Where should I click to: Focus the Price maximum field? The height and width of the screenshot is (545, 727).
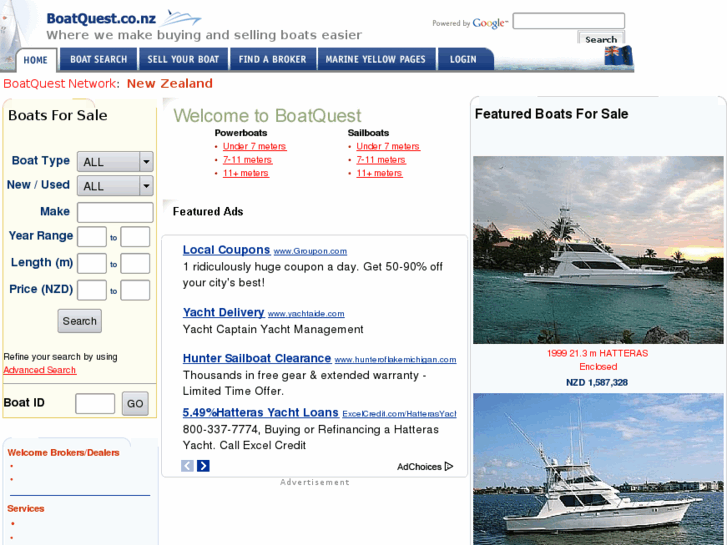pyautogui.click(x=135, y=290)
